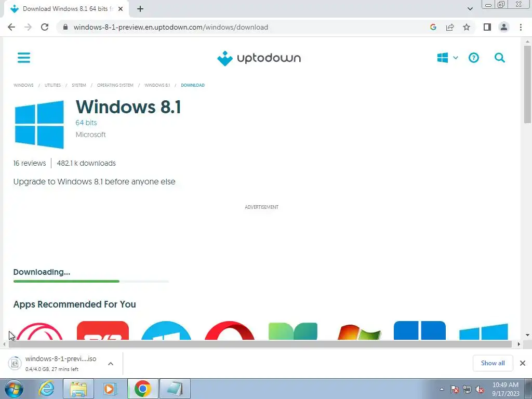532x399 pixels.
Task: Open the browser side panel icon
Action: point(487,27)
